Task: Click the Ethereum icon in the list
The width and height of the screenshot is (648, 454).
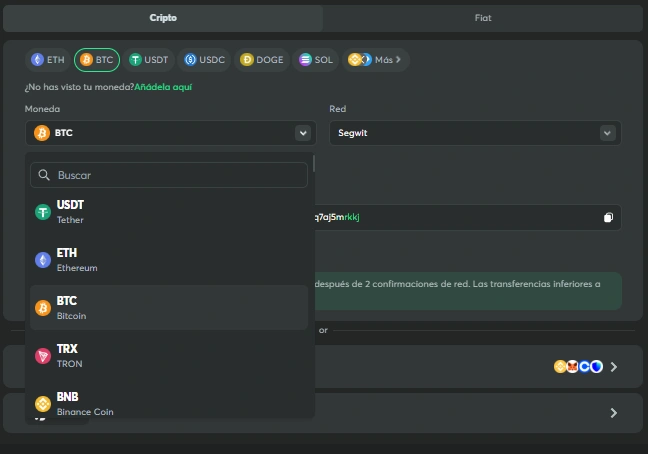Action: pos(43,260)
